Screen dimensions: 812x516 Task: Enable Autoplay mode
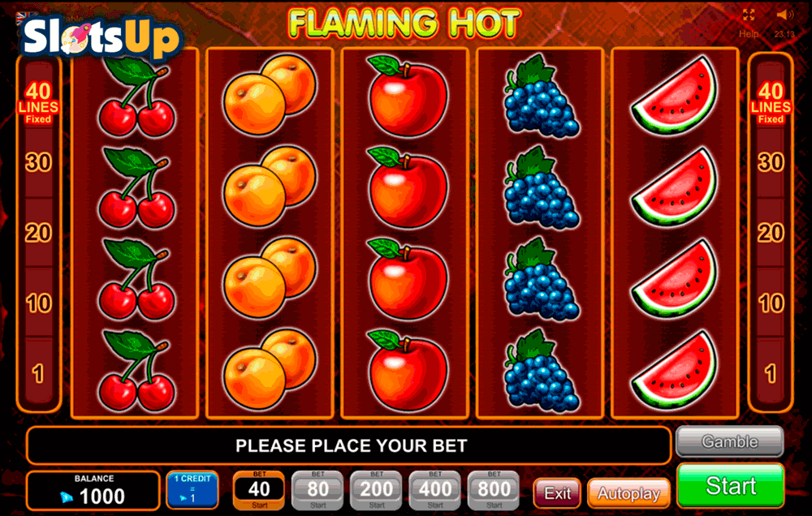coord(628,493)
